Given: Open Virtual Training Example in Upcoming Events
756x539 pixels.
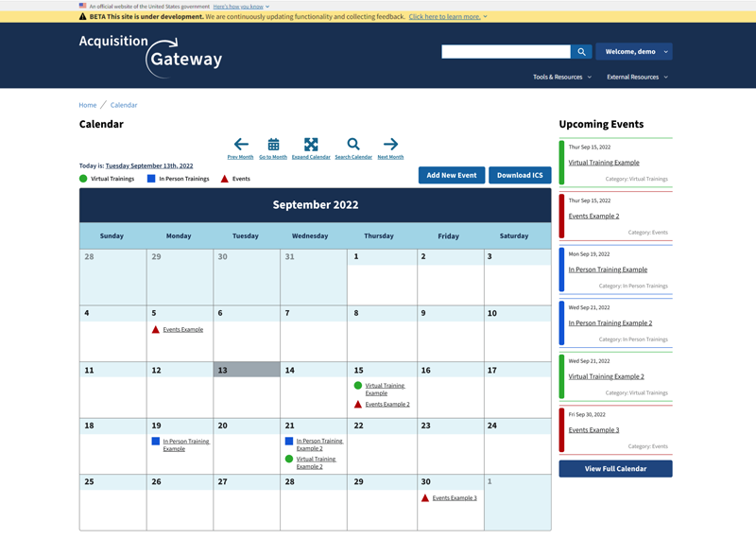Looking at the screenshot, I should (604, 163).
